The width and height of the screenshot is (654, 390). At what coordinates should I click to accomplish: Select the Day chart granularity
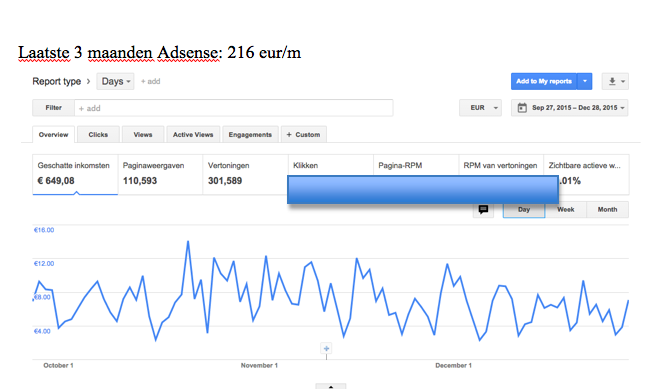(524, 209)
